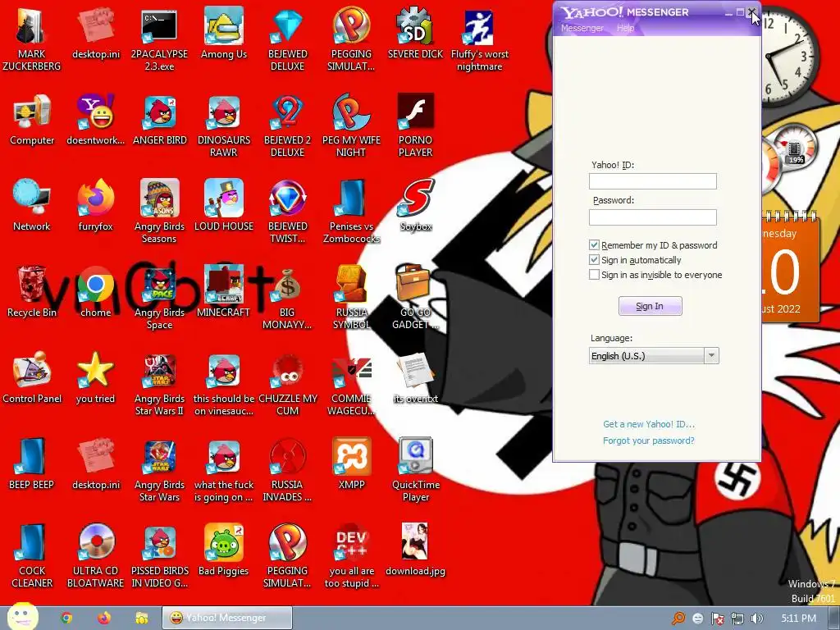Select the furryfox desktop shortcut
The height and width of the screenshot is (630, 840).
95,206
